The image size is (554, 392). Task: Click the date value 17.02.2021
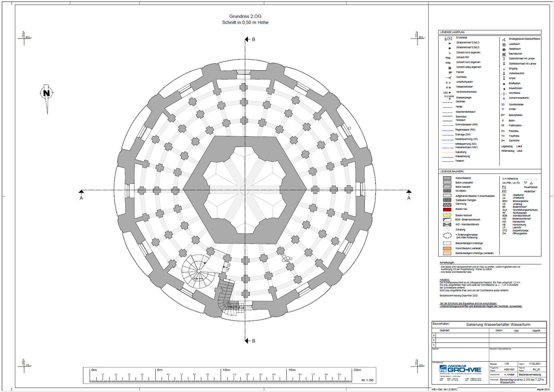tap(535, 364)
